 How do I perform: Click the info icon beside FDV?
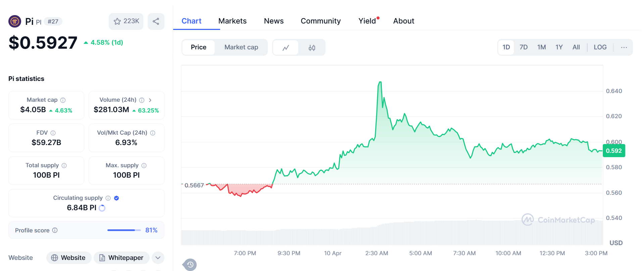53,133
